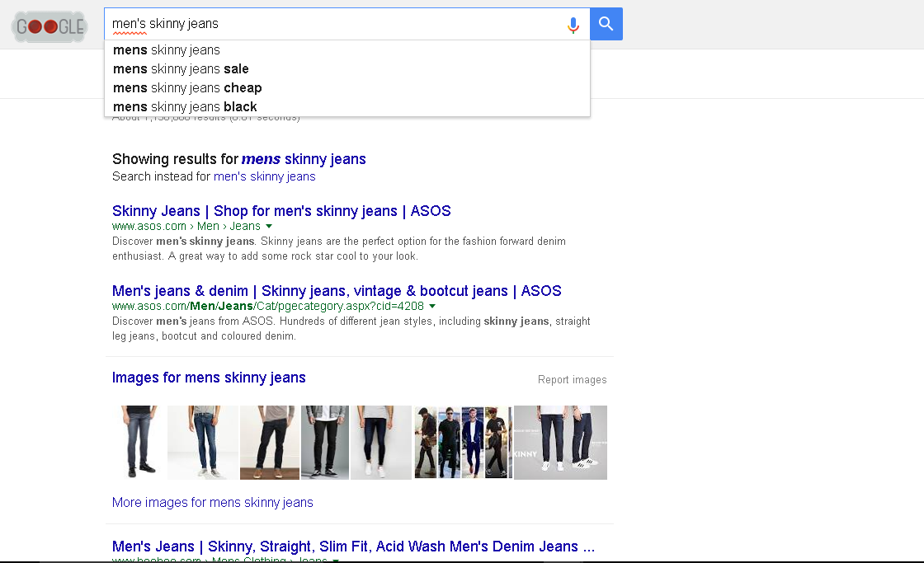
Task: Click snippet 'Discover men's skinny jeans. Skinny jeans are'
Action: click(339, 248)
